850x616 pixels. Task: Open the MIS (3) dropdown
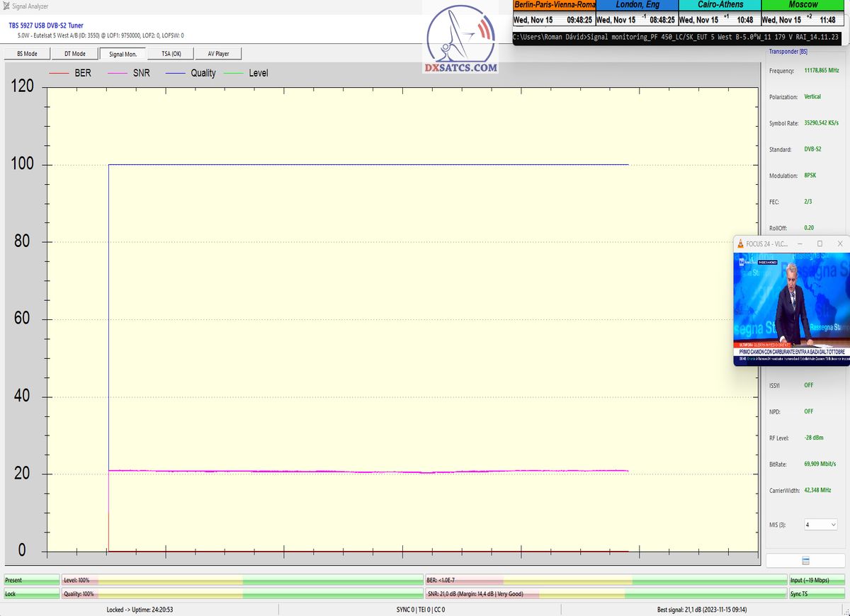[x=820, y=525]
